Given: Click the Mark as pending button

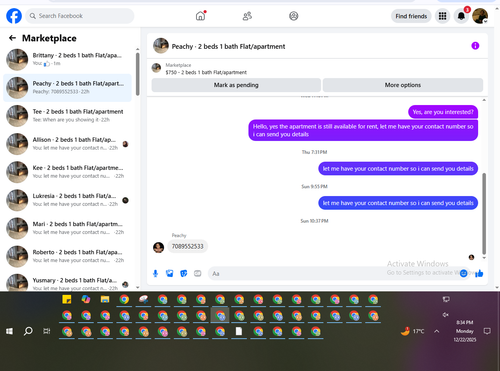Looking at the screenshot, I should 236,85.
